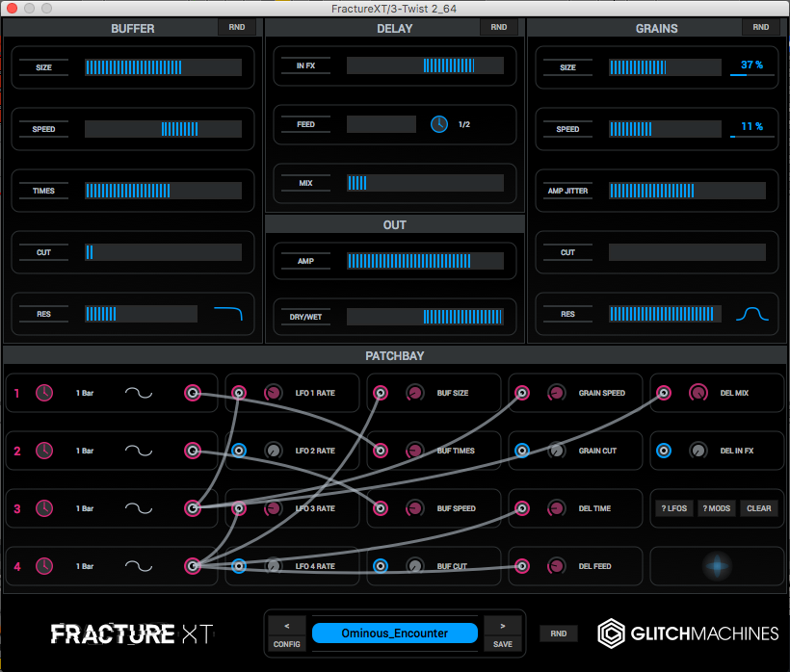Screen dimensions: 790x672
Task: Click the LFO 1 RATE input jack
Action: click(239, 393)
